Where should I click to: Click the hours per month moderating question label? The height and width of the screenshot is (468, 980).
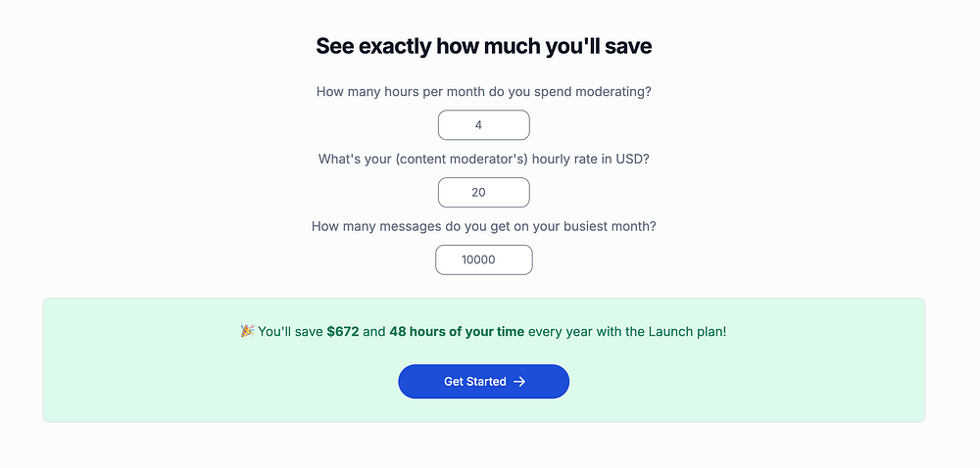[484, 92]
